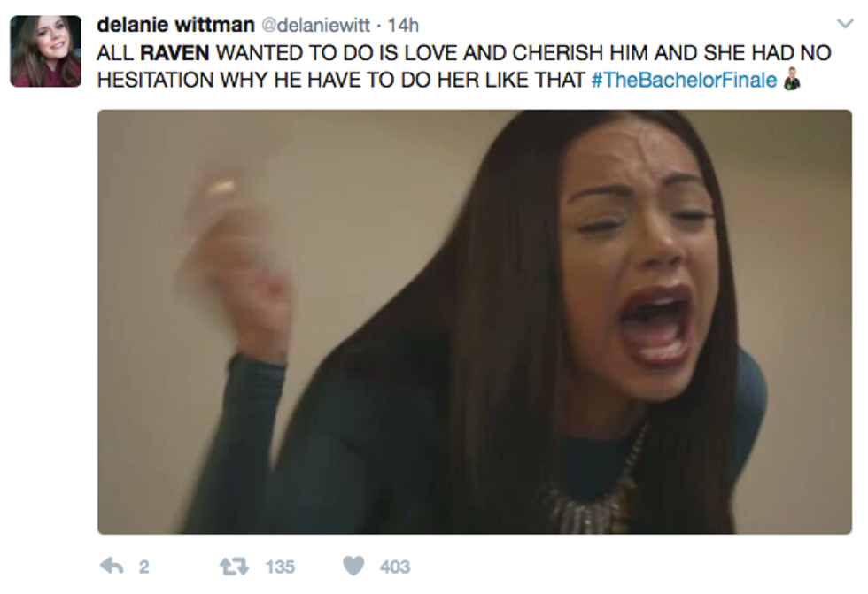Screen dimensions: 868x594
Task: View the 2 replies count
Action: pyautogui.click(x=143, y=567)
